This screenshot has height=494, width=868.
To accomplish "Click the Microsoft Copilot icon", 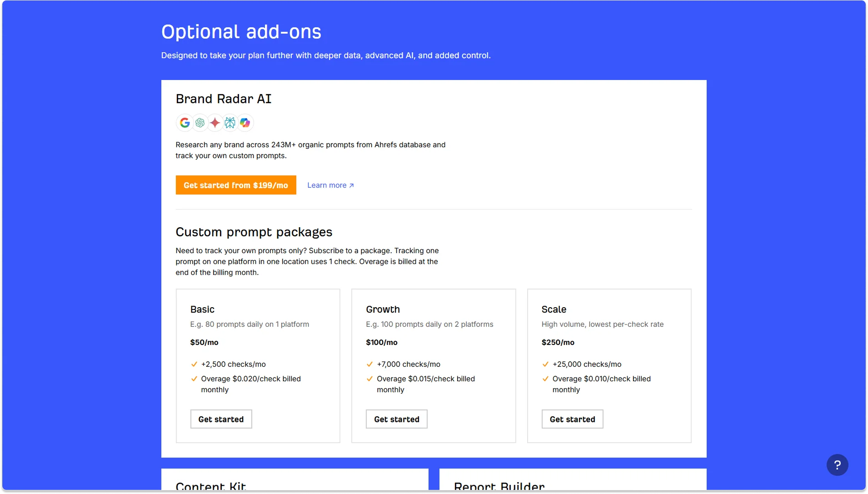I will tap(244, 123).
